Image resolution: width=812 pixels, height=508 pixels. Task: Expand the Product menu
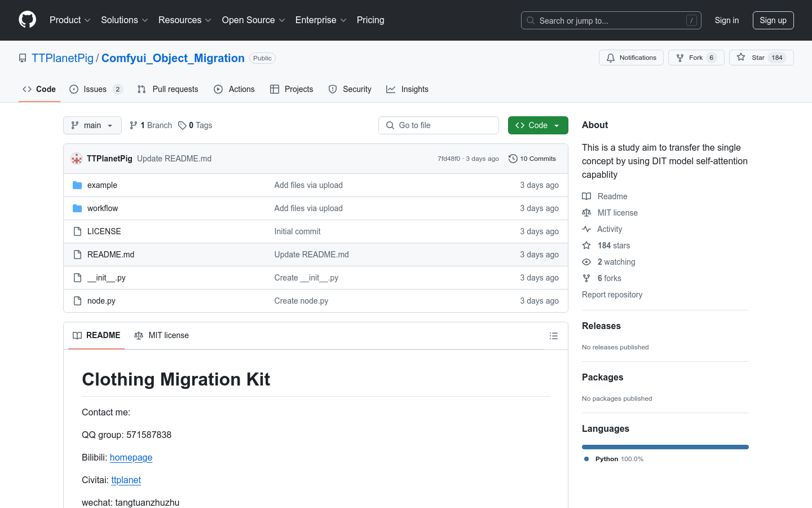click(x=70, y=20)
